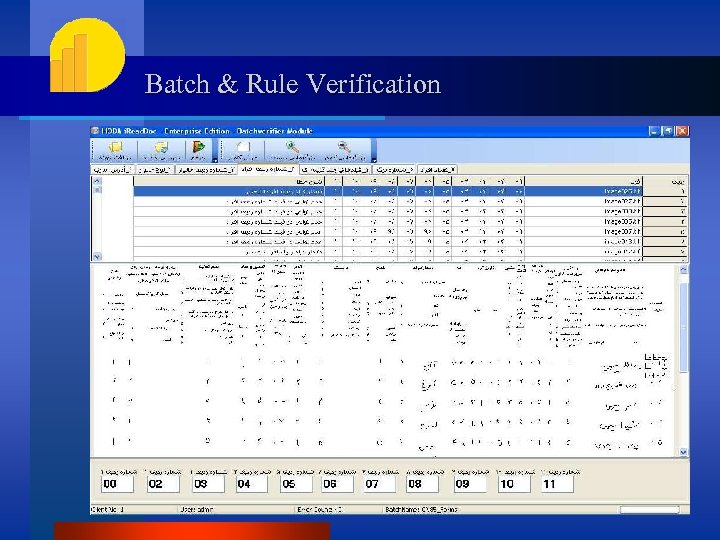Click the Client No status bar entry
Image resolution: width=720 pixels, height=540 pixels.
click(107, 509)
